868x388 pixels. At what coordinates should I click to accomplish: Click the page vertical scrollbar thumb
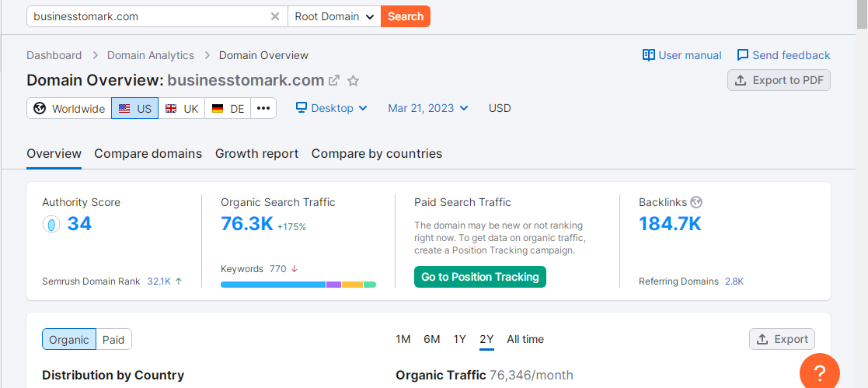pos(862,14)
